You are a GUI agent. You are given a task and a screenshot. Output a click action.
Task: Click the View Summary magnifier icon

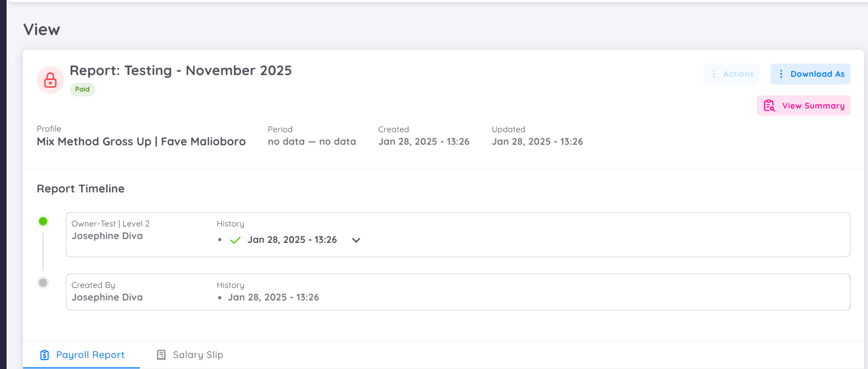pos(769,105)
